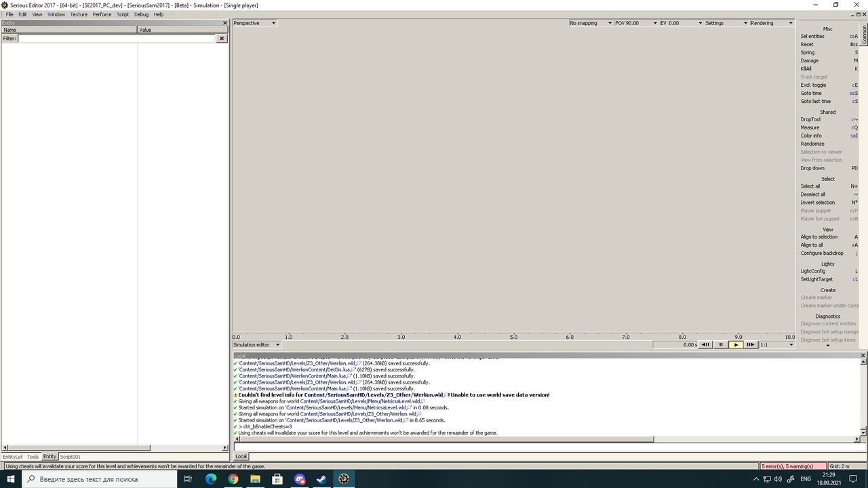Click the Windows taskbar search box
The width and height of the screenshot is (868, 488).
(100, 479)
